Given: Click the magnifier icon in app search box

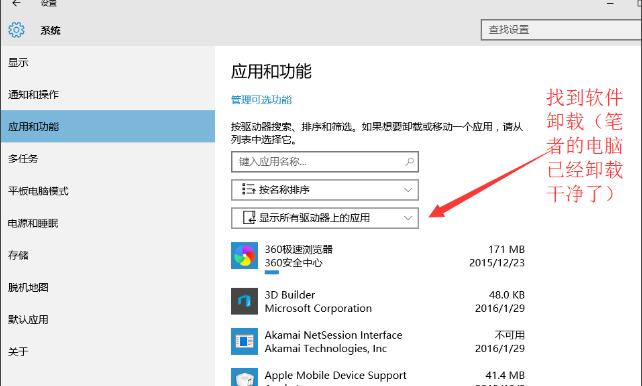Looking at the screenshot, I should pyautogui.click(x=409, y=162).
